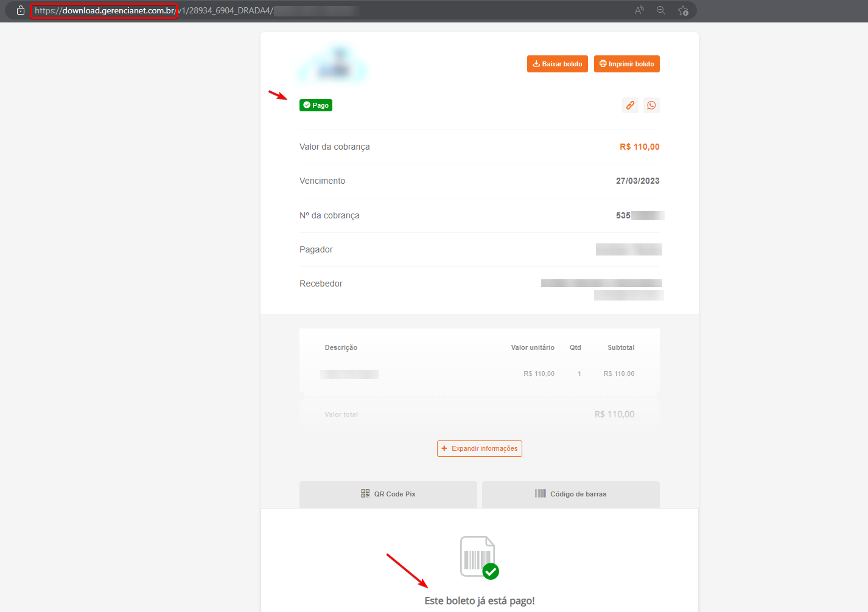Image resolution: width=868 pixels, height=612 pixels.
Task: Click the Subtotal column header
Action: tap(621, 347)
